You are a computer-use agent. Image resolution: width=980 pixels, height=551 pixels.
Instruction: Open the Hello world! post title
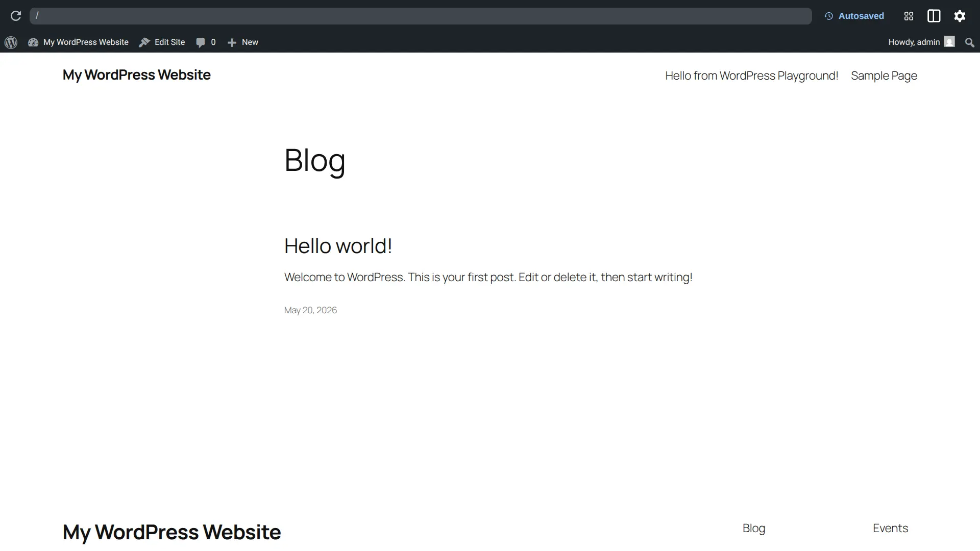pyautogui.click(x=338, y=246)
